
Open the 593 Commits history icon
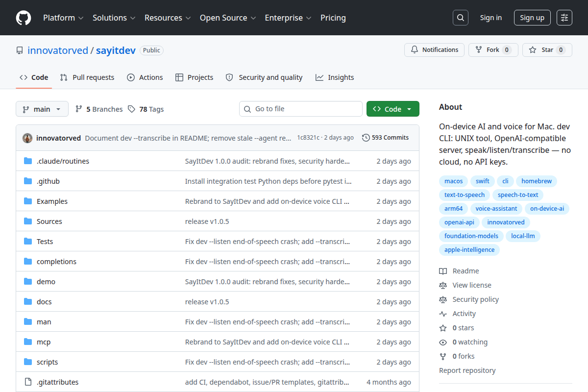pos(366,138)
